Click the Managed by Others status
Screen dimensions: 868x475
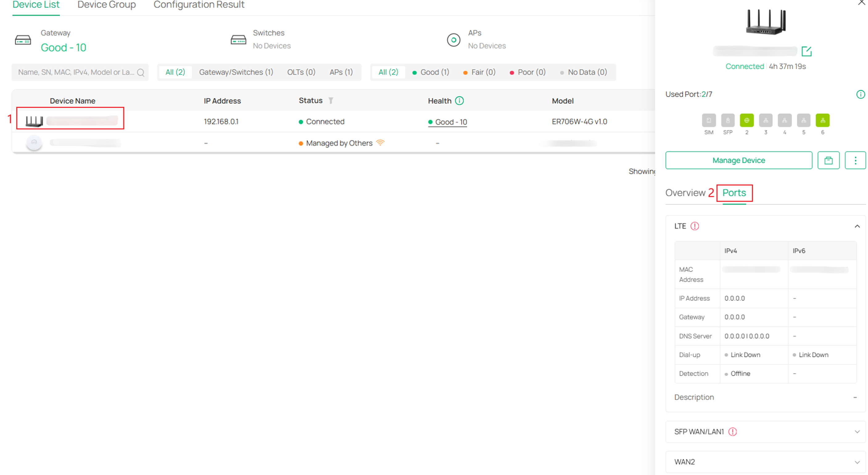tap(339, 143)
